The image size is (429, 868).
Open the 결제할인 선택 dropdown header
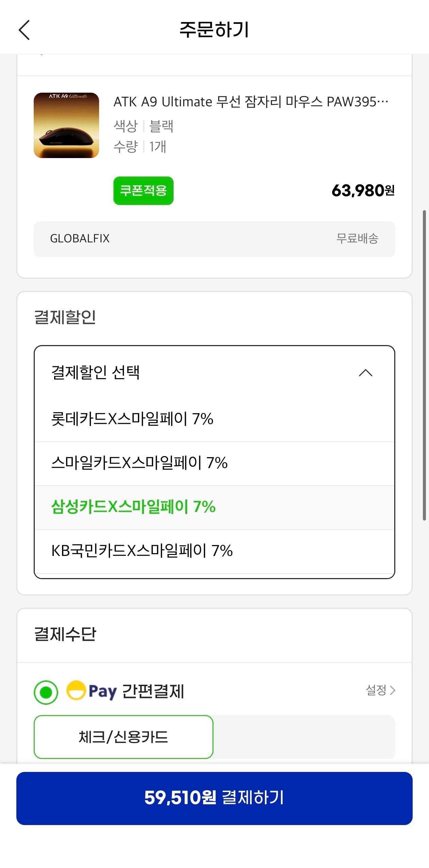95,372
